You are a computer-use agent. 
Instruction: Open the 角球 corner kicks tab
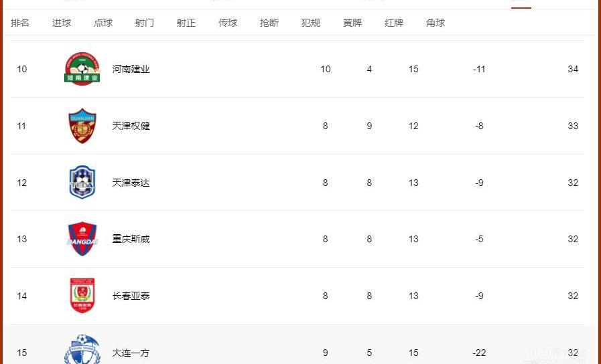pyautogui.click(x=435, y=23)
